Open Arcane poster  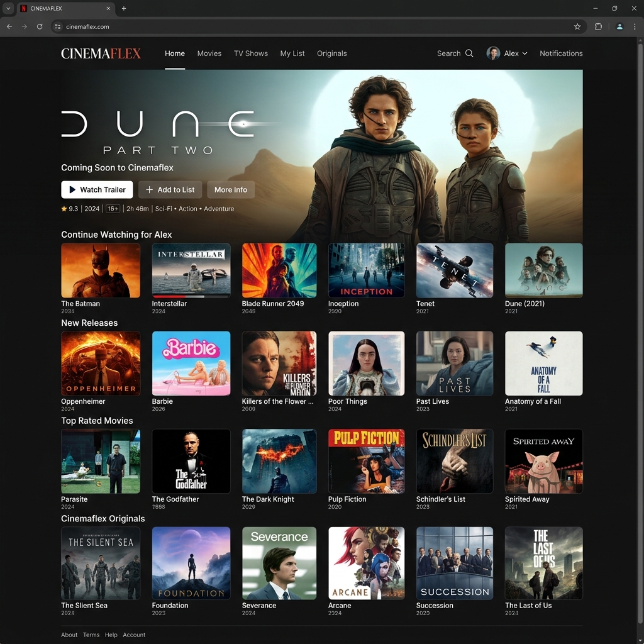(x=367, y=563)
